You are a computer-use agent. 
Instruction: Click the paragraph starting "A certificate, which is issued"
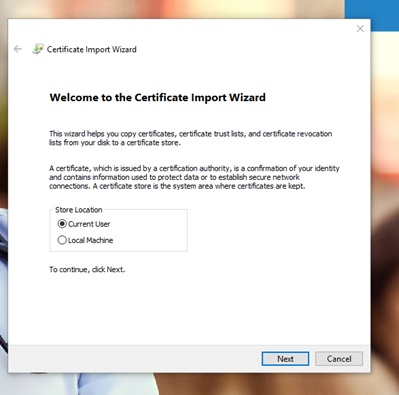point(194,177)
